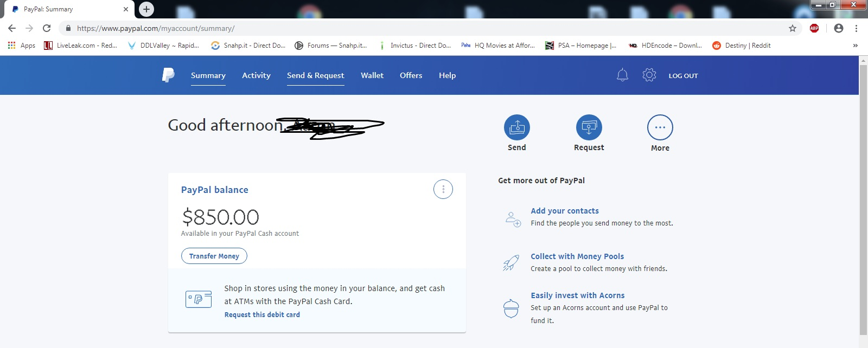Click the browser forward arrow
Image resolution: width=868 pixels, height=348 pixels.
(29, 28)
